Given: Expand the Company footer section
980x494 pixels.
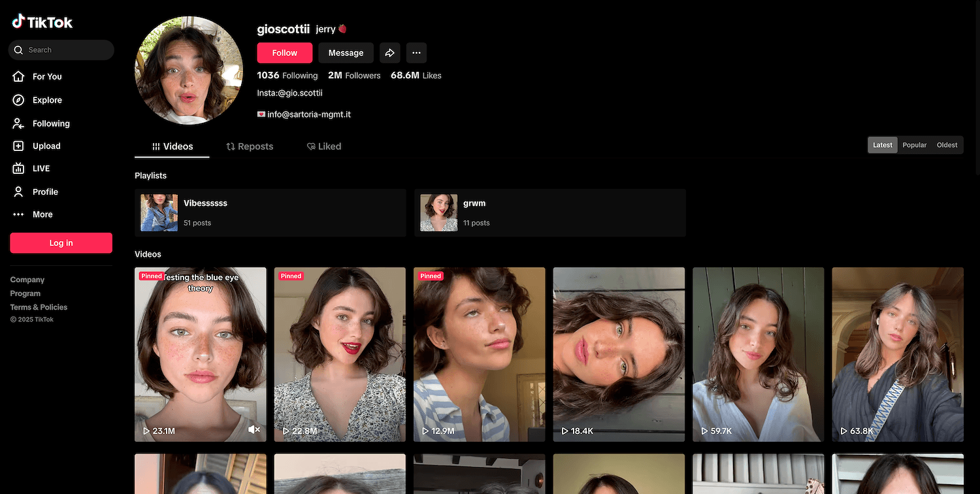Looking at the screenshot, I should 27,280.
